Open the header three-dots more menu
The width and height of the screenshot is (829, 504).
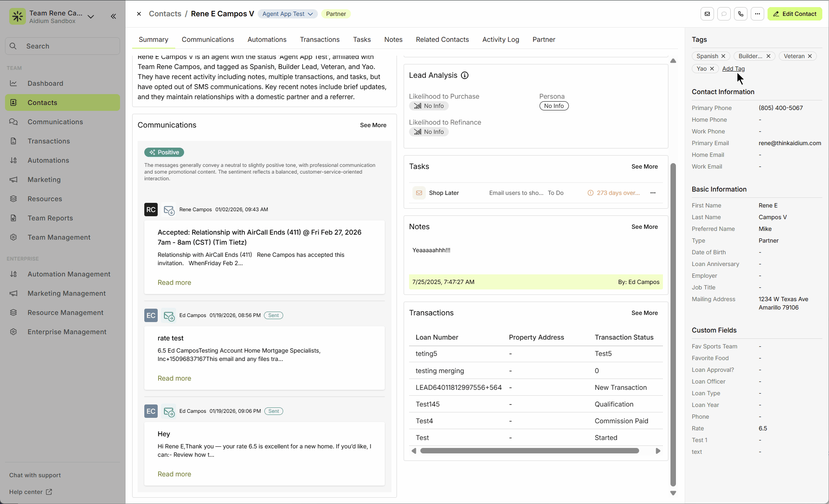[757, 14]
